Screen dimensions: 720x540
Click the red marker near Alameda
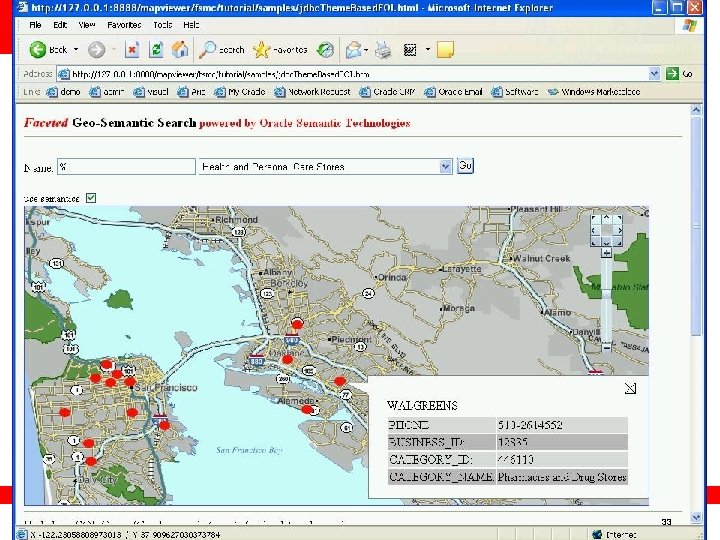click(307, 408)
